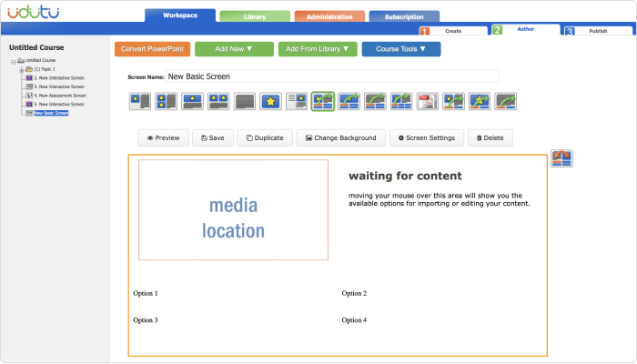Screen dimensions: 637x364
Task: Click the template icon beside the screen canvas
Action: [x=561, y=158]
